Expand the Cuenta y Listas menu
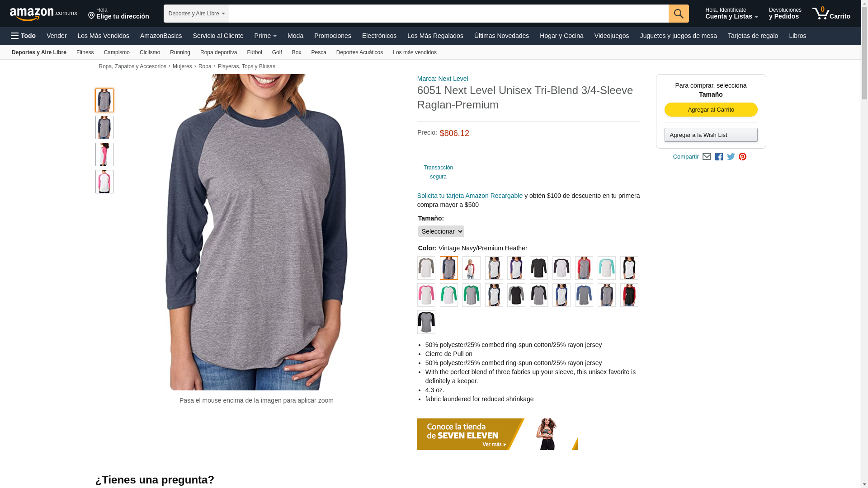This screenshot has height=488, width=868. [731, 14]
